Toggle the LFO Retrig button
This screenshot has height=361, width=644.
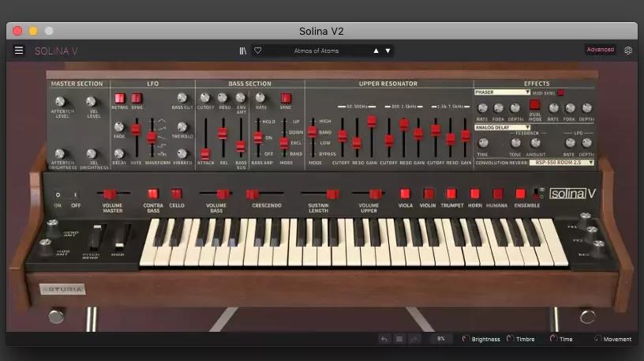click(x=119, y=98)
